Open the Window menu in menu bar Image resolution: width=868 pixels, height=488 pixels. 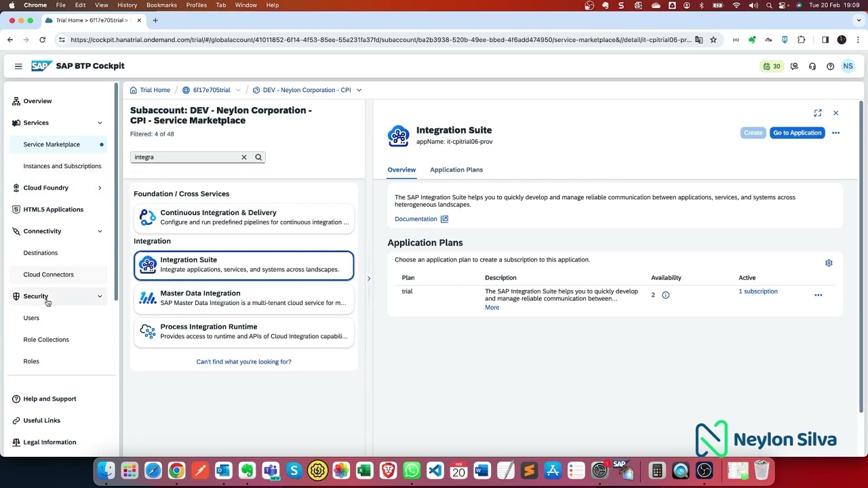point(246,5)
